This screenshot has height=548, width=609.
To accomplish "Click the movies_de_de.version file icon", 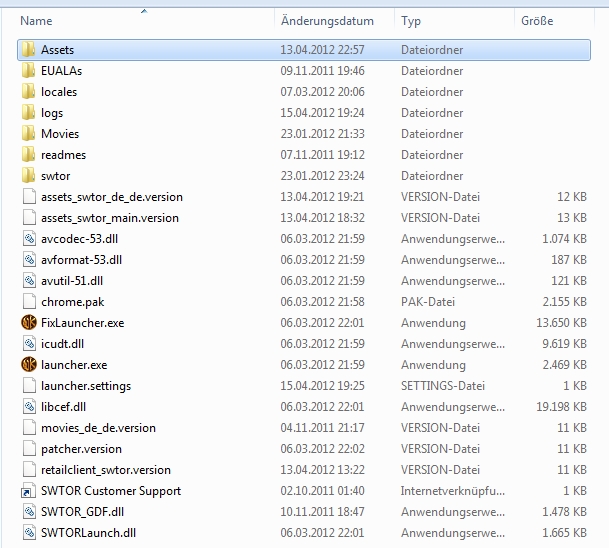I will click(x=29, y=428).
